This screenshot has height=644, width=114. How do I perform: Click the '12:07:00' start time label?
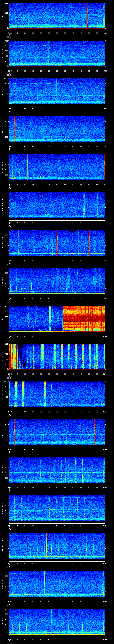point(9,260)
